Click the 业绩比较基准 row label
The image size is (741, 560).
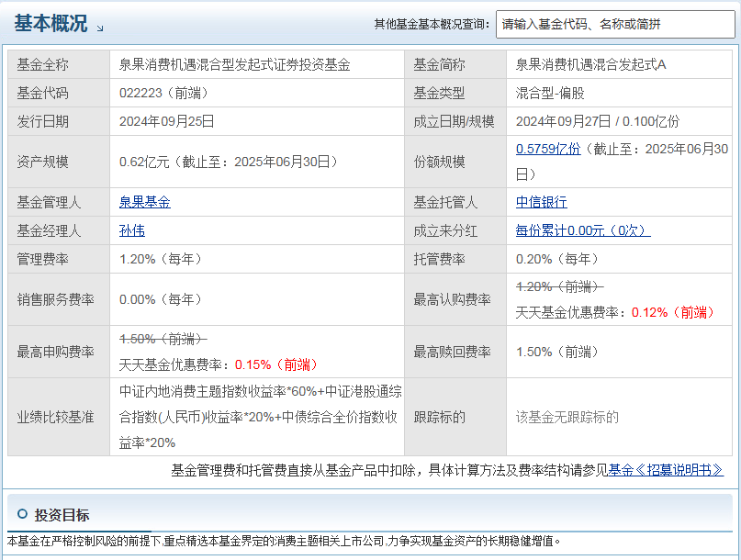(55, 418)
